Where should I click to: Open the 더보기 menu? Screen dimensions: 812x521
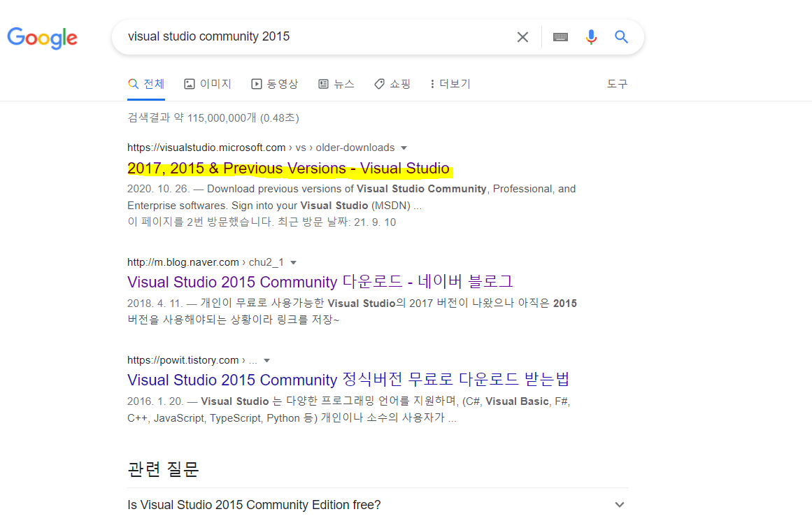[450, 84]
